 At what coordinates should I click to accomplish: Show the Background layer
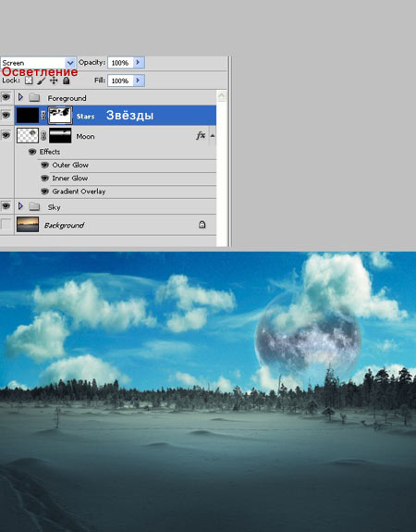click(6, 224)
